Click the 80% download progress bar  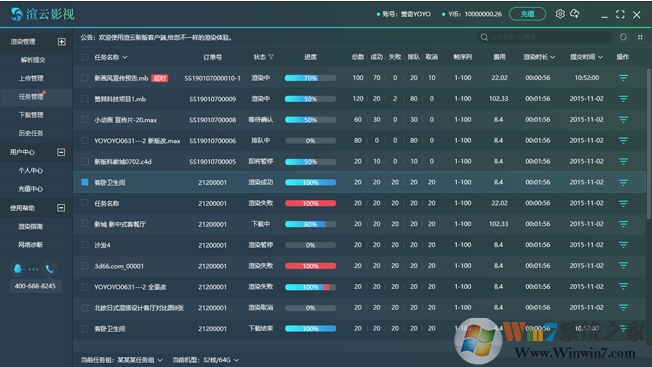pyautogui.click(x=310, y=224)
